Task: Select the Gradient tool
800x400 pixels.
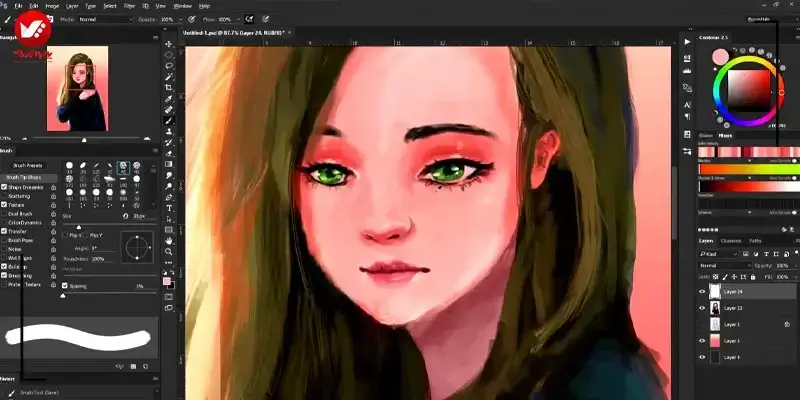Action: 169,164
